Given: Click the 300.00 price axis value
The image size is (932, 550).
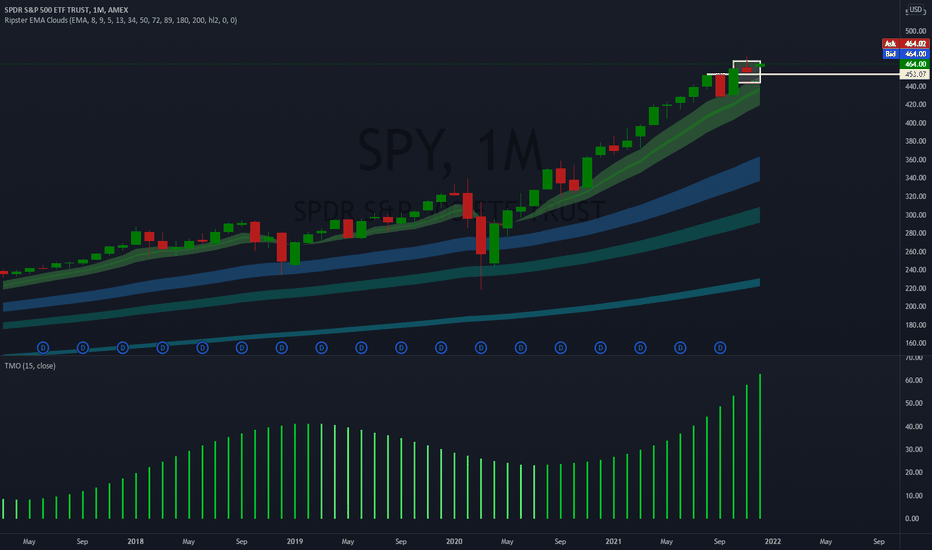Looking at the screenshot, I should pos(915,215).
